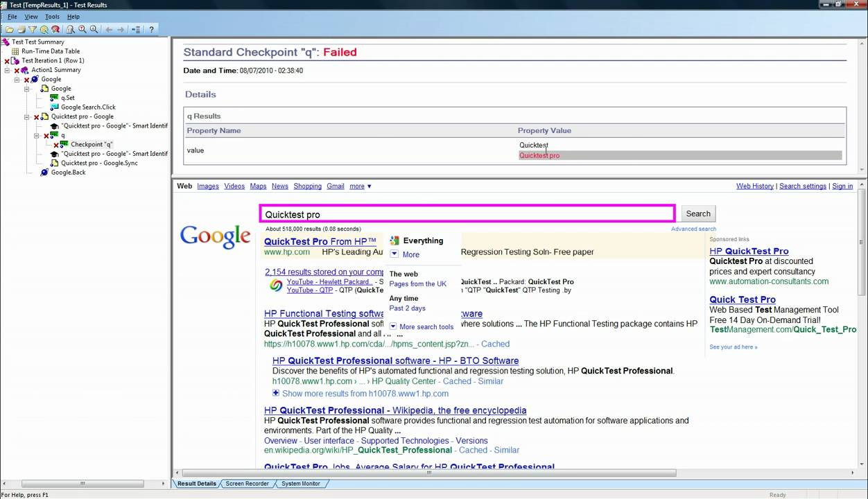Collapse the q edit node
The width and height of the screenshot is (868, 499).
[37, 135]
